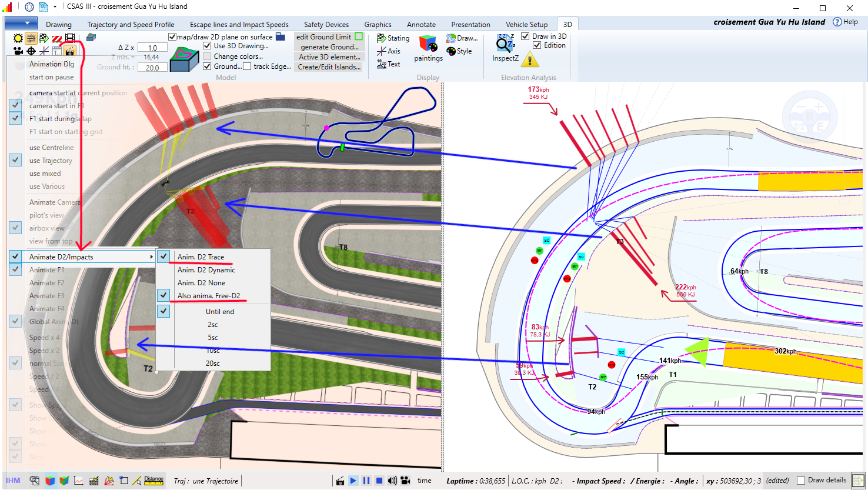Image resolution: width=868 pixels, height=490 pixels.
Task: Stop the animation in status bar
Action: (379, 481)
